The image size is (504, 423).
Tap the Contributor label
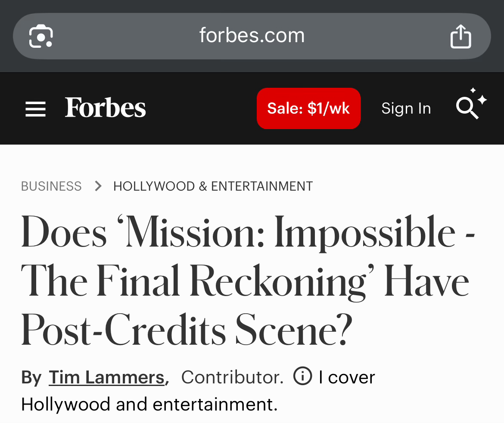pyautogui.click(x=232, y=377)
